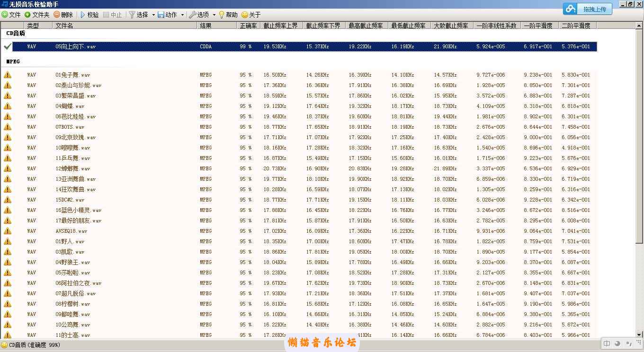Open 关于 about smiley button
Image resolution: width=644 pixels, height=352 pixels.
click(251, 15)
